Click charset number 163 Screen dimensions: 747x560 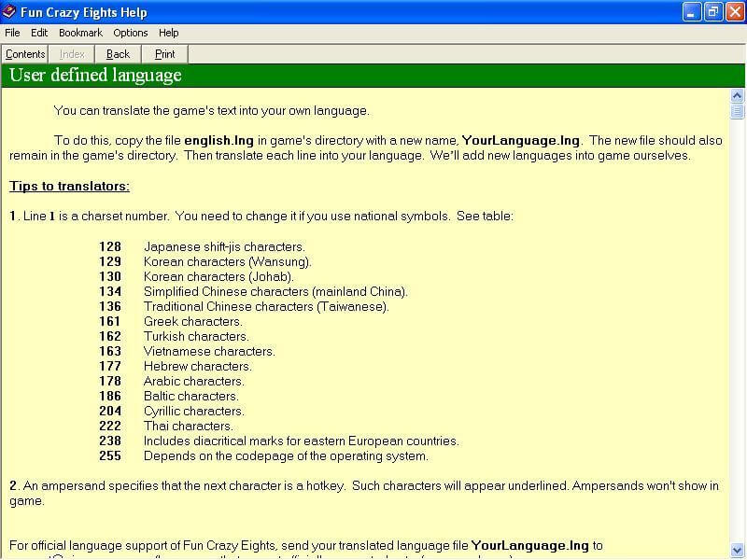pos(110,351)
